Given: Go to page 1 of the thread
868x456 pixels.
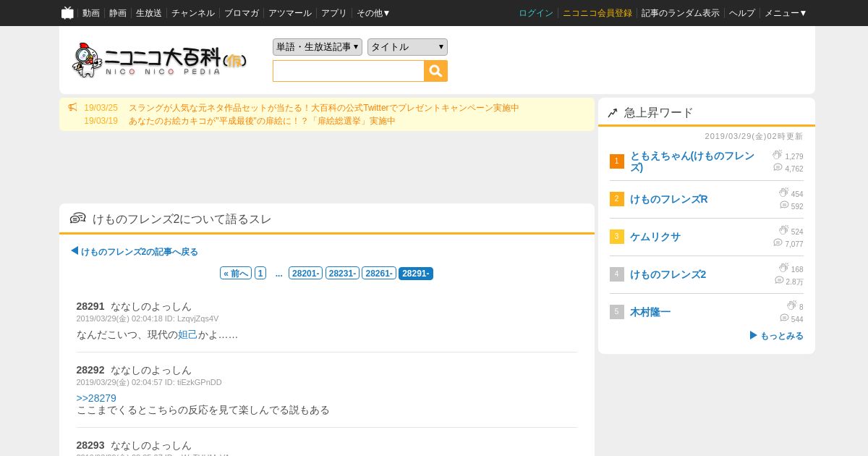Looking at the screenshot, I should pyautogui.click(x=260, y=274).
